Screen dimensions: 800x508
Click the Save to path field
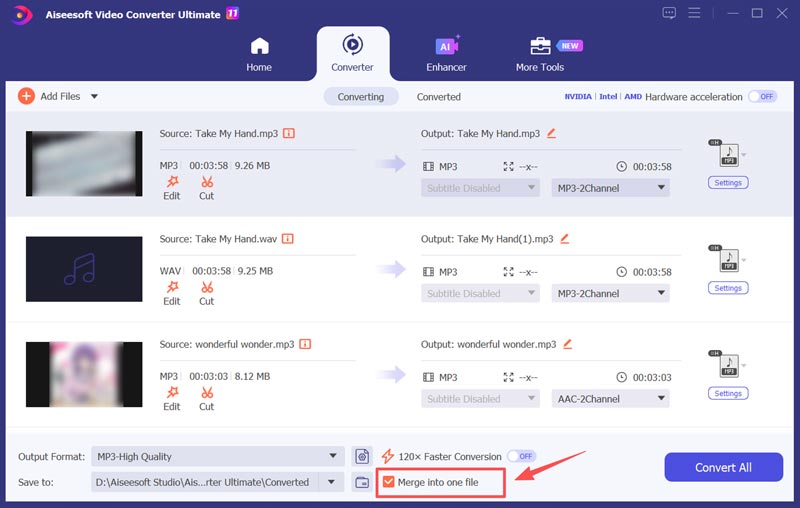pyautogui.click(x=205, y=482)
